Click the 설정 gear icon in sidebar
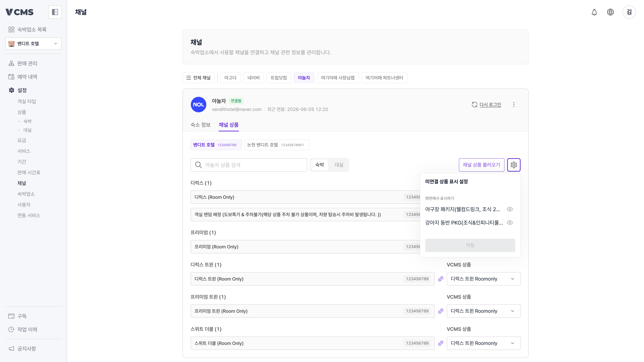644x362 pixels. tap(11, 90)
